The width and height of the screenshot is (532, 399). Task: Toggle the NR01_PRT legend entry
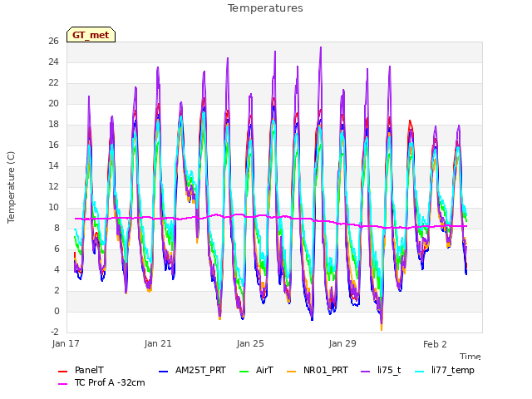click(318, 370)
